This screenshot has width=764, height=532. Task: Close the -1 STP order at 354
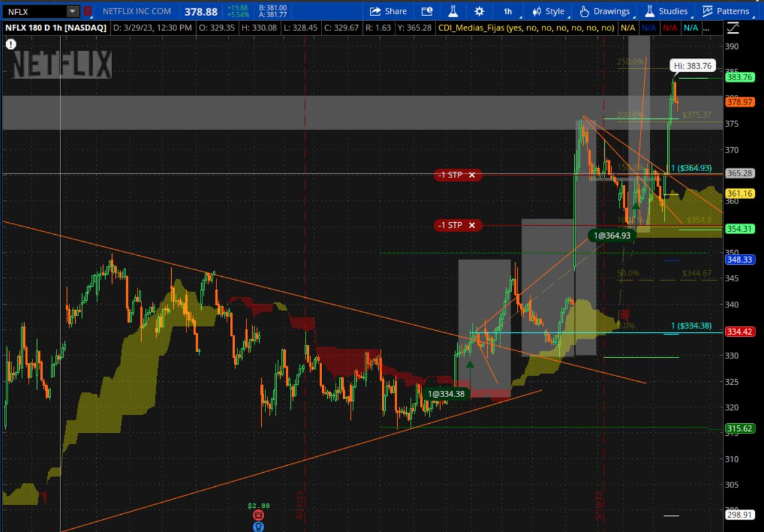(x=472, y=225)
